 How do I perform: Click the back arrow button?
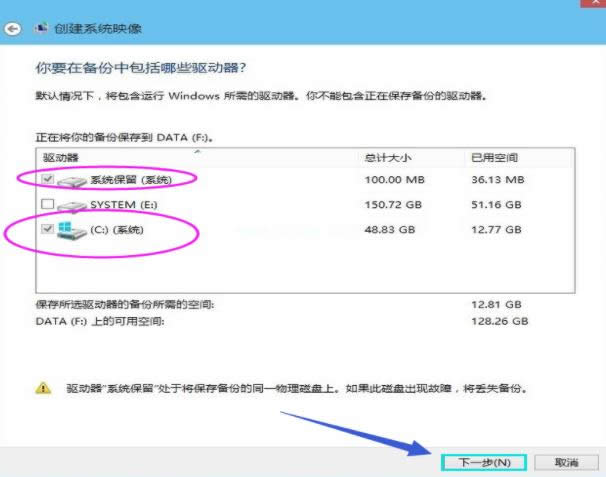click(13, 29)
